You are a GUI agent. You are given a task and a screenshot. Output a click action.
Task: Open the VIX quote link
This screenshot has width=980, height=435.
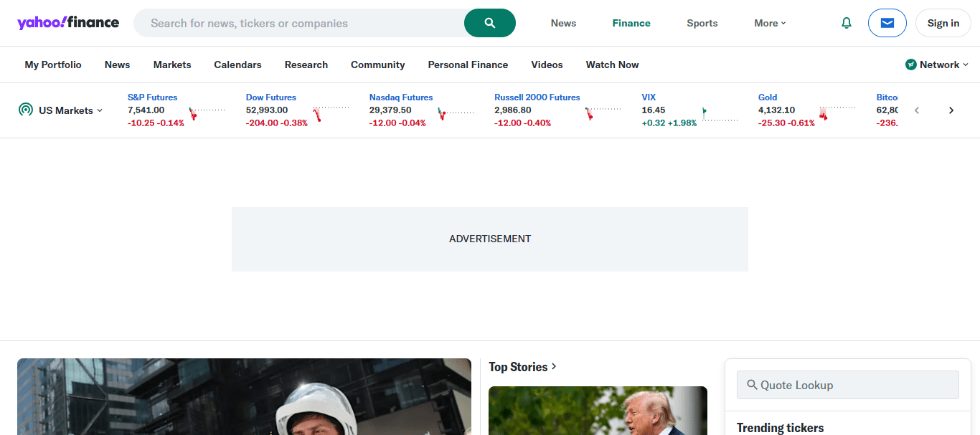[649, 97]
